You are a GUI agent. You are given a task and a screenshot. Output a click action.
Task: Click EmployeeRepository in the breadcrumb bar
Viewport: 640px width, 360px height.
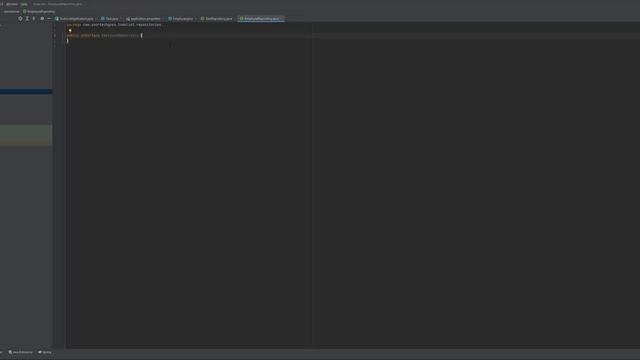39,11
